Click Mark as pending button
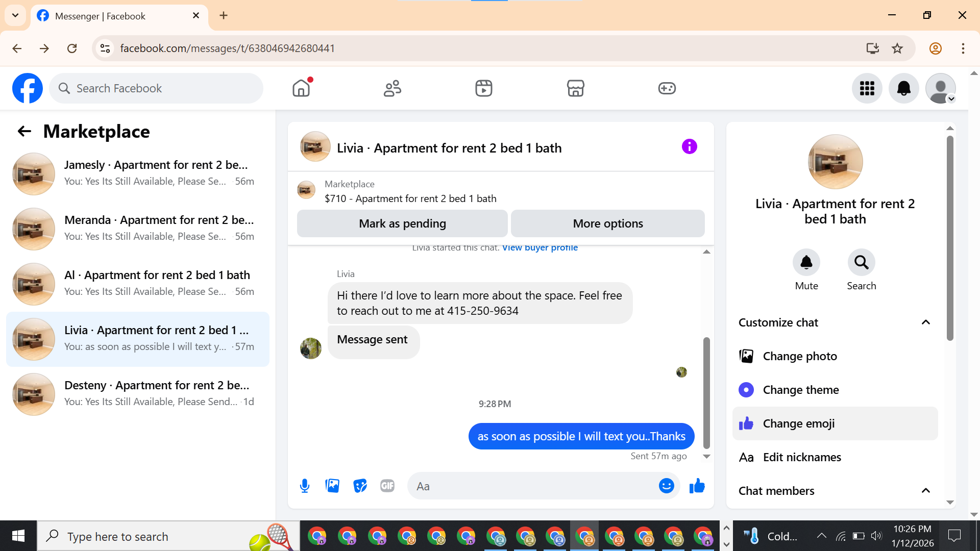Image resolution: width=980 pixels, height=551 pixels. click(x=402, y=223)
